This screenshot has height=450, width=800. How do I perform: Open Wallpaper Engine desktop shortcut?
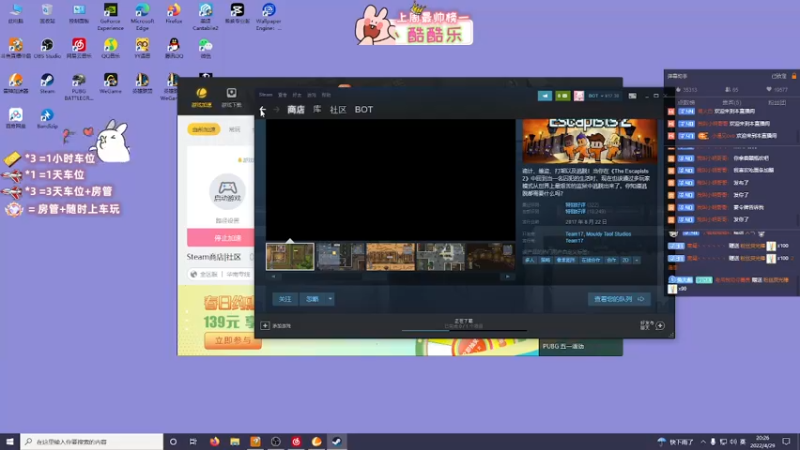pyautogui.click(x=268, y=16)
